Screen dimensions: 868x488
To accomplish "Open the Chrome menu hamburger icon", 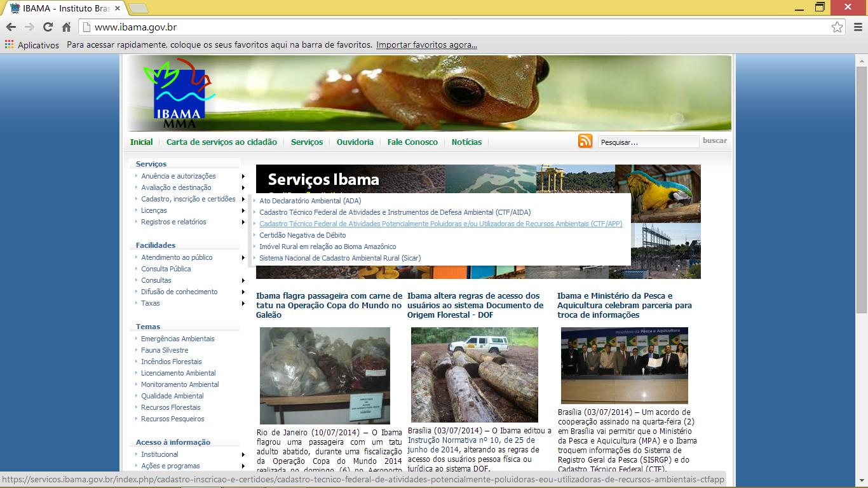I will (x=857, y=27).
